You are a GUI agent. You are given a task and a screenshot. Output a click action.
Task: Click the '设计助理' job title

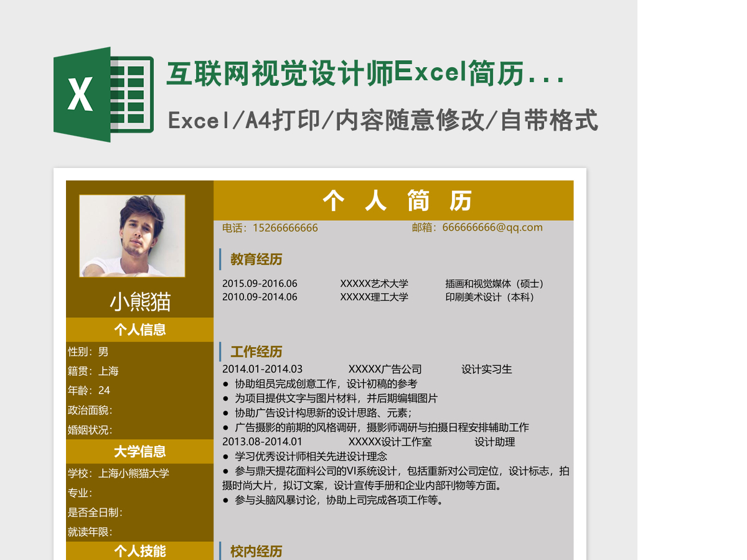(495, 442)
